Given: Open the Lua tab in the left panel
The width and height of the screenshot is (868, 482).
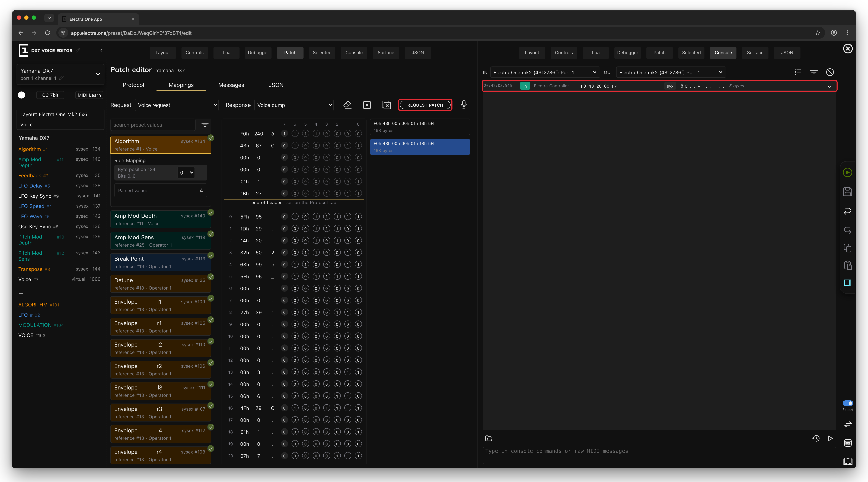Looking at the screenshot, I should (x=226, y=53).
